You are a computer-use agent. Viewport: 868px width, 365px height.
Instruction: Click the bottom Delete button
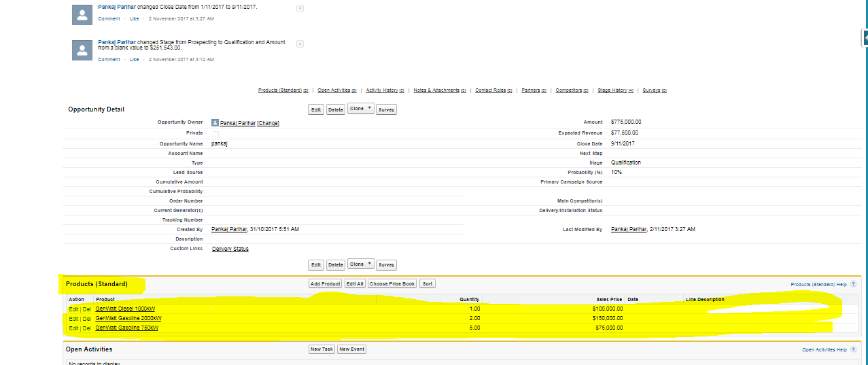pyautogui.click(x=336, y=264)
